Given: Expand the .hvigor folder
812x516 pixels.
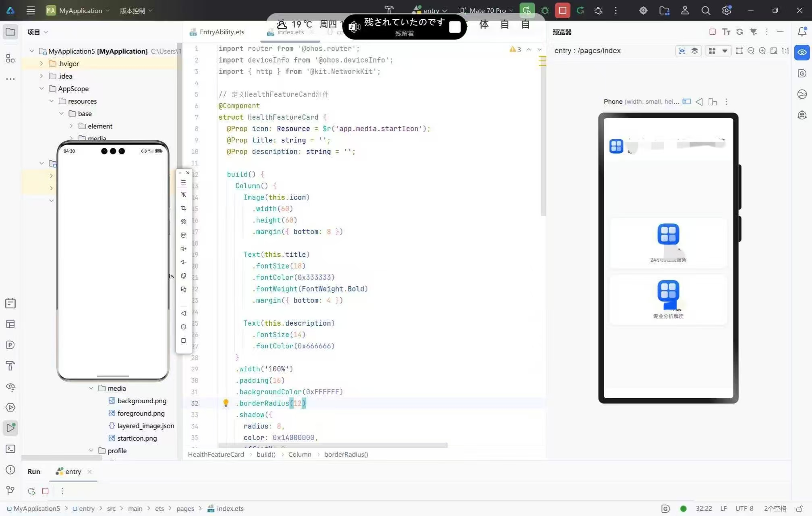Looking at the screenshot, I should (x=41, y=64).
